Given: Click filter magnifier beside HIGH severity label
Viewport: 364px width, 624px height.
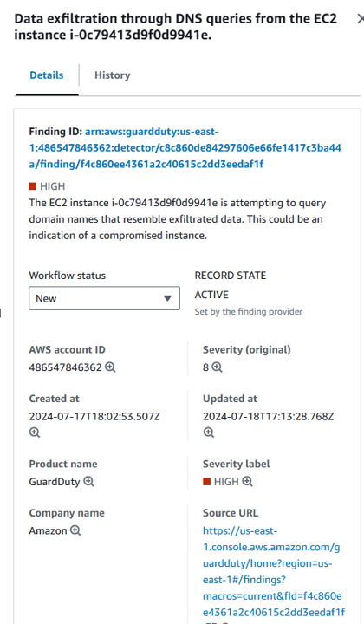Looking at the screenshot, I should point(248,482).
